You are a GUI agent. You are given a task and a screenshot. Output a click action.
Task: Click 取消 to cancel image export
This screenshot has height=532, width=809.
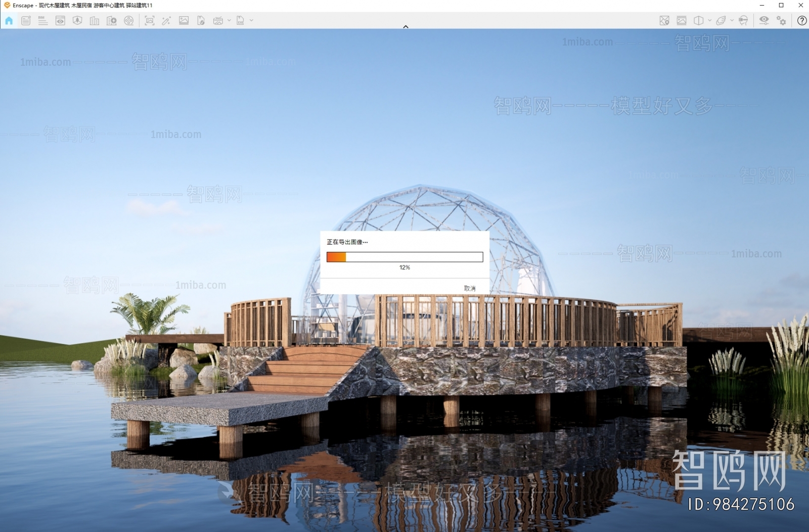[x=470, y=288]
